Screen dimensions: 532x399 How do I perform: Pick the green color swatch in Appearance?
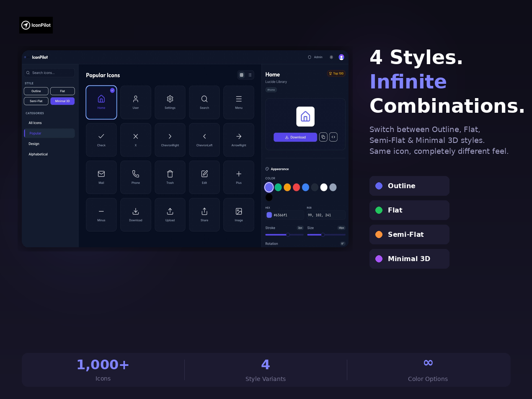278,187
